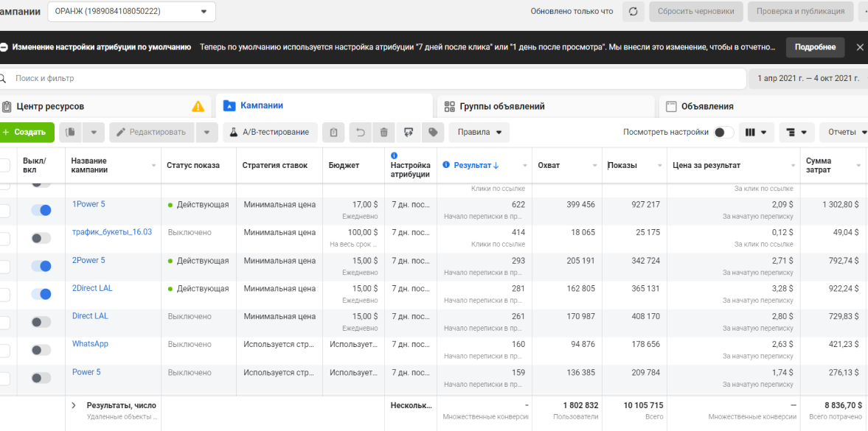Toggle 1Power 5 campaign switch
This screenshot has width=868, height=431.
click(41, 210)
